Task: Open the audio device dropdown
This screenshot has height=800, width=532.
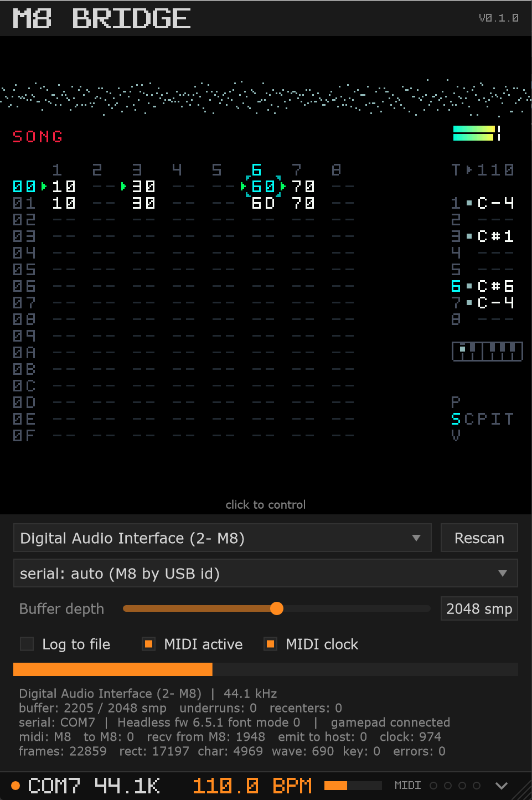Action: [x=222, y=538]
